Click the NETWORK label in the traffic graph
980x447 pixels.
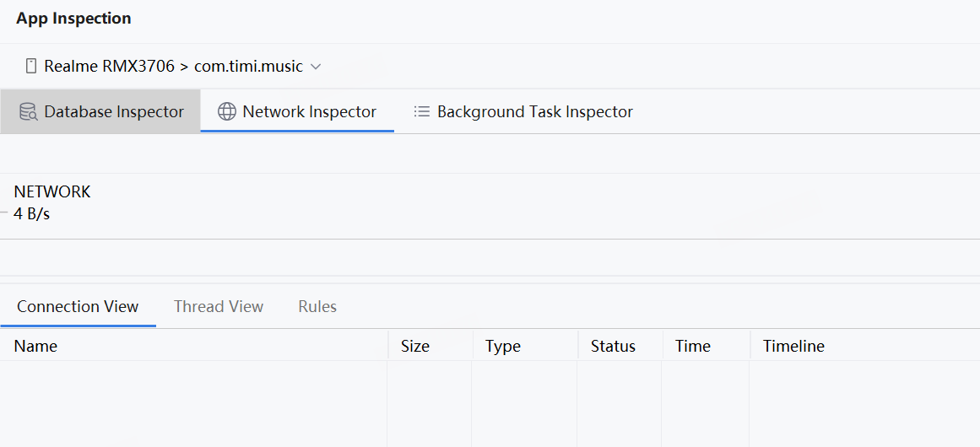coord(52,191)
